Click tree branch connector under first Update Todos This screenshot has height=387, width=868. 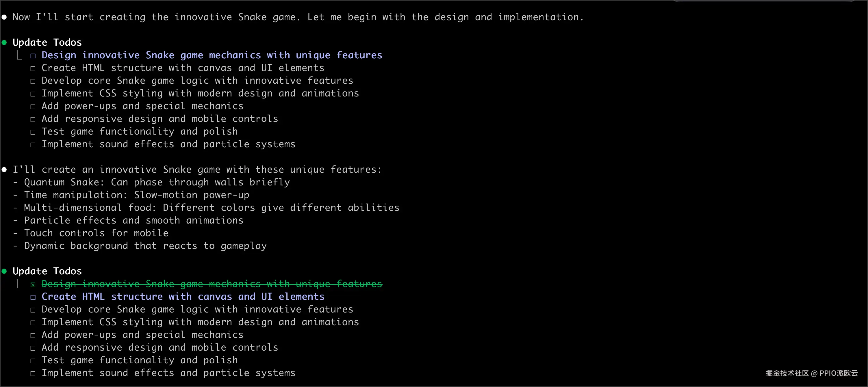19,55
